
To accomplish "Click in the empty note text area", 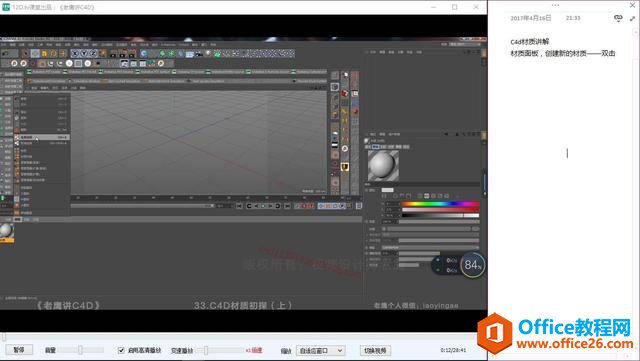I will (563, 184).
